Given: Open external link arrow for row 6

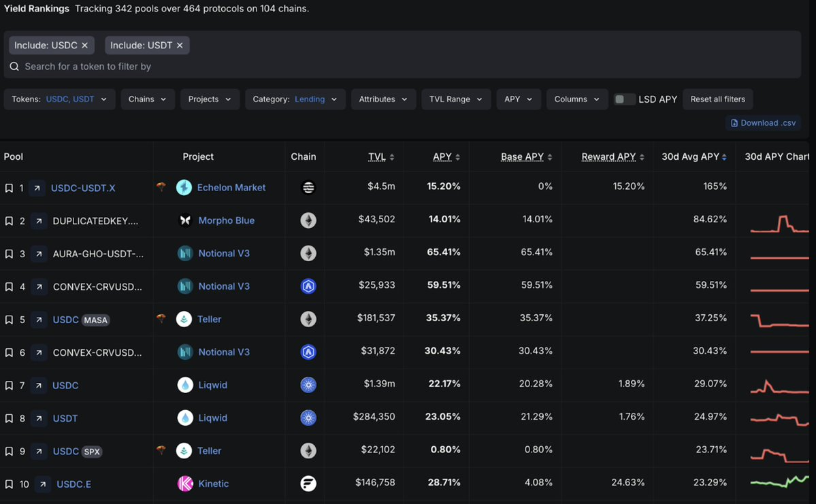Looking at the screenshot, I should [x=39, y=352].
